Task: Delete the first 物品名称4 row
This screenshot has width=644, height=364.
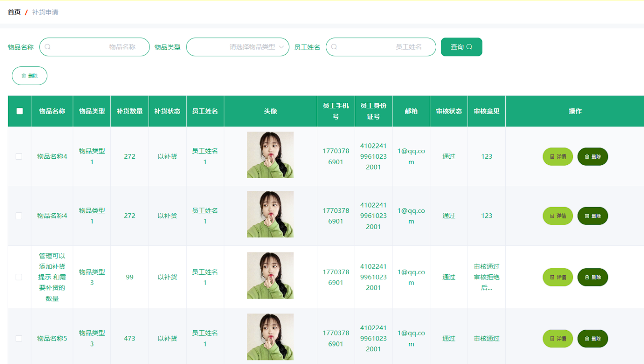Action: tap(593, 157)
